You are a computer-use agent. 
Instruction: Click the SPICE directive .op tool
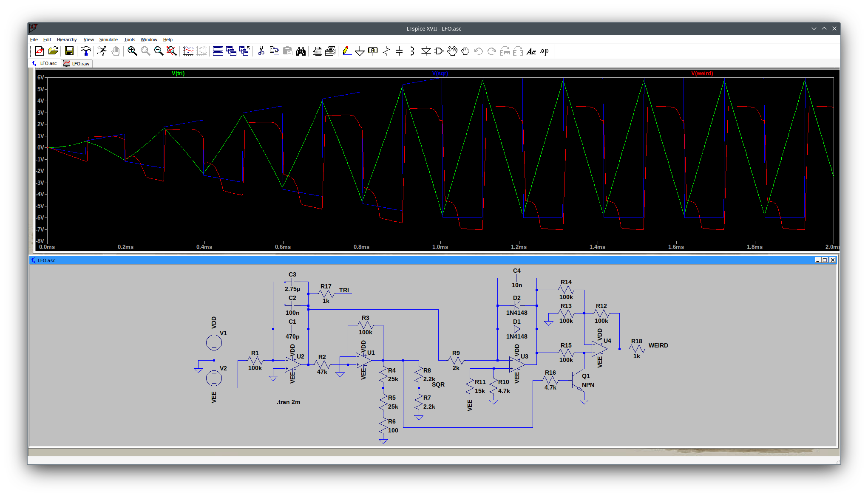click(x=545, y=51)
